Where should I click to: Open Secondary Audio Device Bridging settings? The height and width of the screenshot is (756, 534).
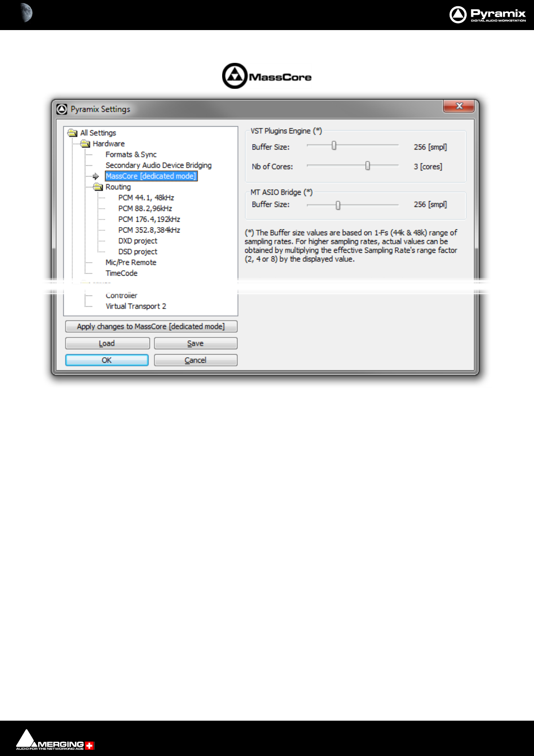click(158, 165)
